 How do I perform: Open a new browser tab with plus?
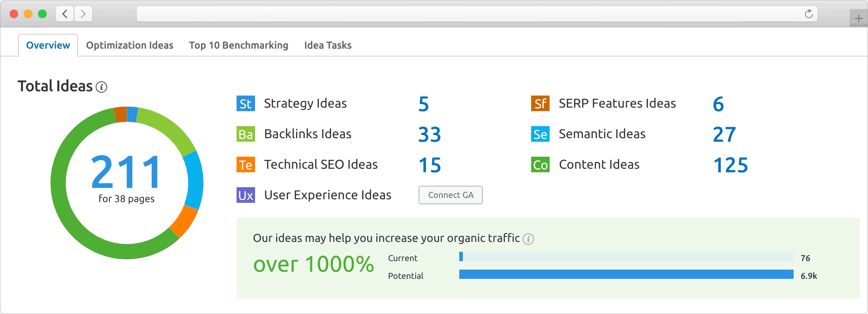point(859,18)
